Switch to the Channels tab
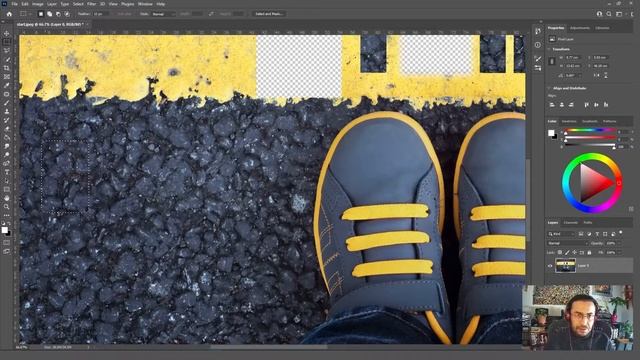 pyautogui.click(x=571, y=222)
